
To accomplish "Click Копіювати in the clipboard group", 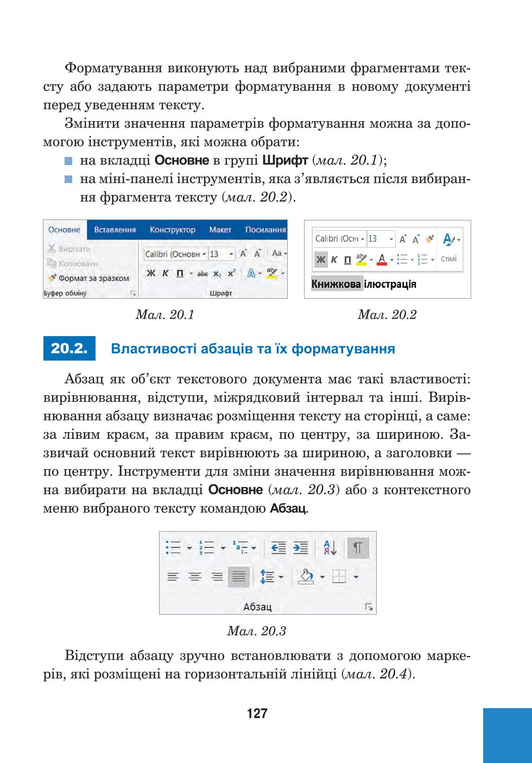I will tap(72, 263).
